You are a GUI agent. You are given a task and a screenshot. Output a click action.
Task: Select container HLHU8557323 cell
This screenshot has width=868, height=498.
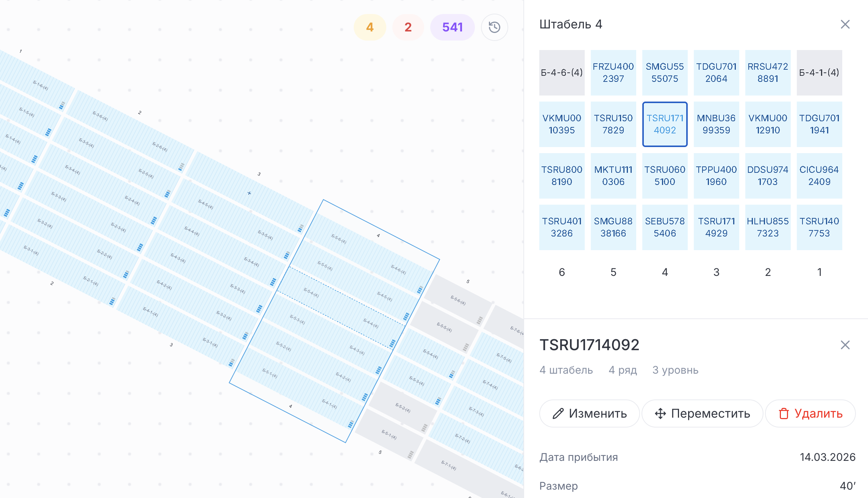click(768, 227)
